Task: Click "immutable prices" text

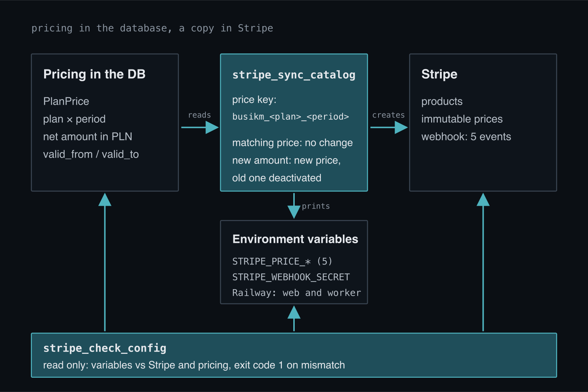Action: tap(462, 119)
